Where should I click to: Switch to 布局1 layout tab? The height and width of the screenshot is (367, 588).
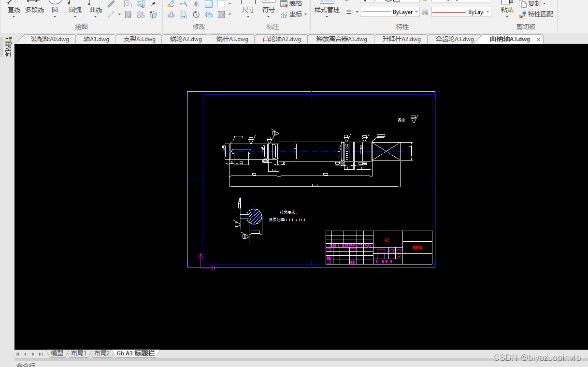click(x=78, y=353)
